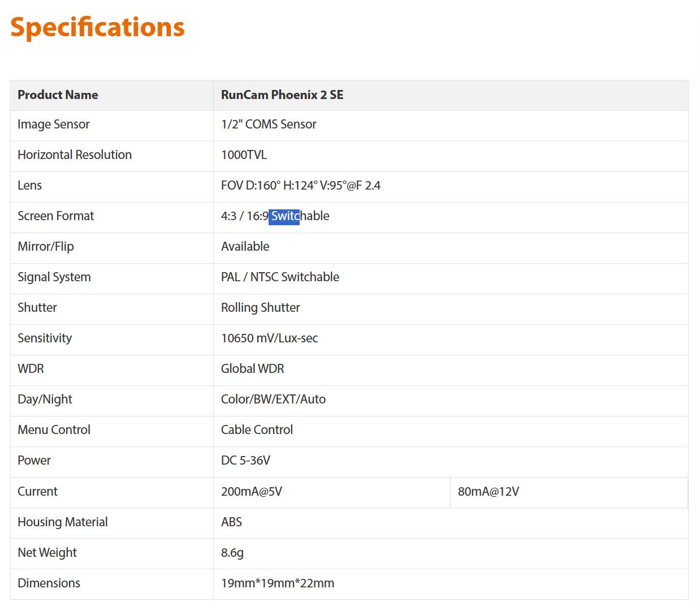Click the PAL / NTSC Switchable value
Image resolution: width=700 pixels, height=610 pixels.
(280, 277)
